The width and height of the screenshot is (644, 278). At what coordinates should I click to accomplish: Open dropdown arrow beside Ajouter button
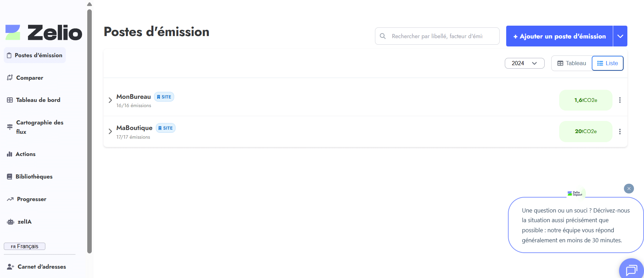pyautogui.click(x=620, y=36)
